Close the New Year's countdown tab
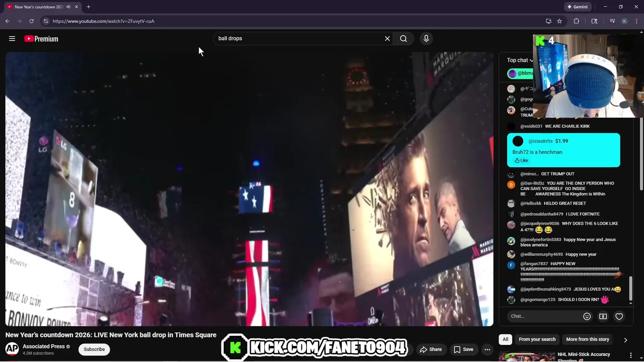The height and width of the screenshot is (362, 644). click(77, 7)
